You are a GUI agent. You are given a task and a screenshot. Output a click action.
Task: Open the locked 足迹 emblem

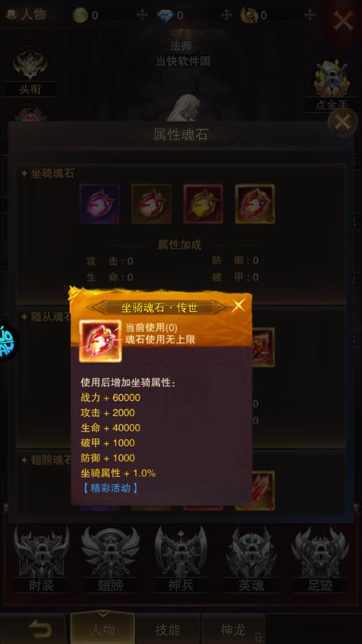pos(320,559)
